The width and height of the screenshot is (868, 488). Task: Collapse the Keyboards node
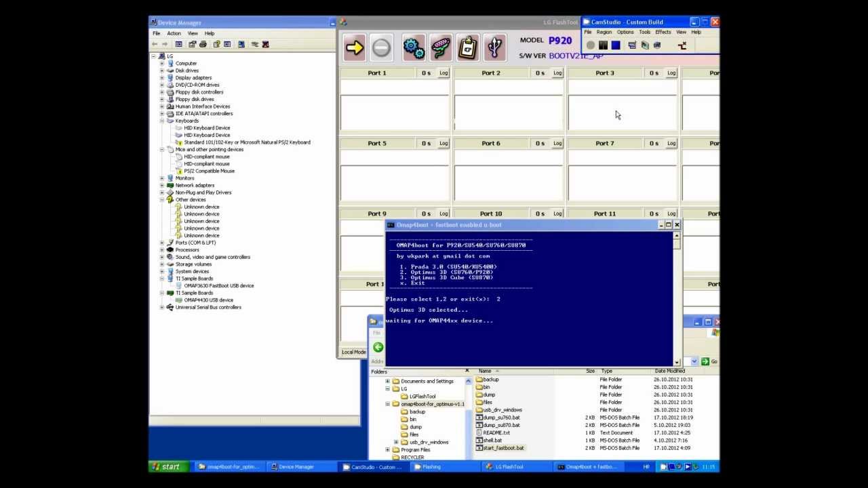click(x=162, y=121)
